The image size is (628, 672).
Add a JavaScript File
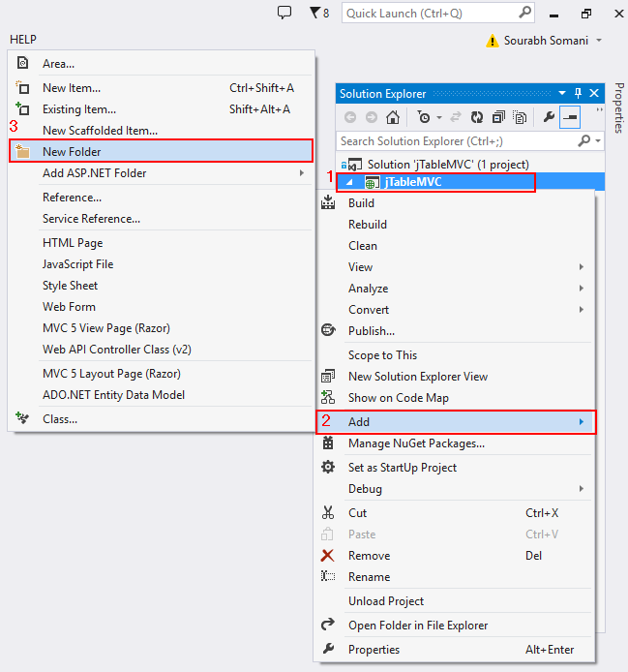pos(78,264)
